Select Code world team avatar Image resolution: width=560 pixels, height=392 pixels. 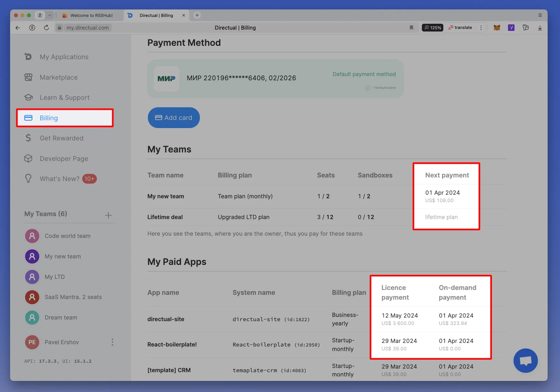click(32, 236)
